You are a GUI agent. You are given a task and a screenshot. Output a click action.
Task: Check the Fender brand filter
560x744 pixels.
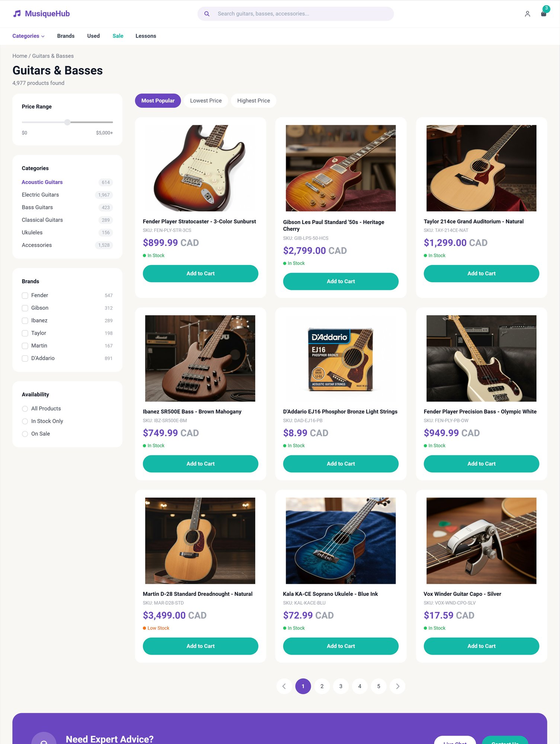click(x=25, y=296)
